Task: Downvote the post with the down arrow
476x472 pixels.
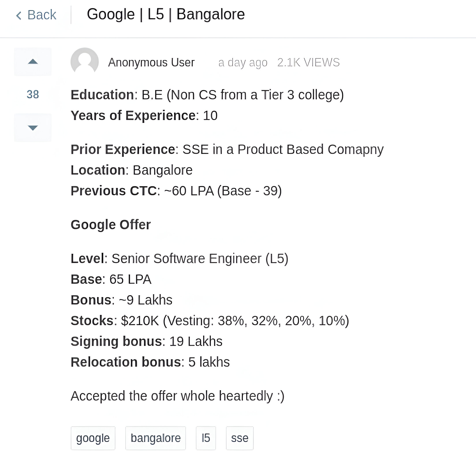Action: (x=33, y=128)
